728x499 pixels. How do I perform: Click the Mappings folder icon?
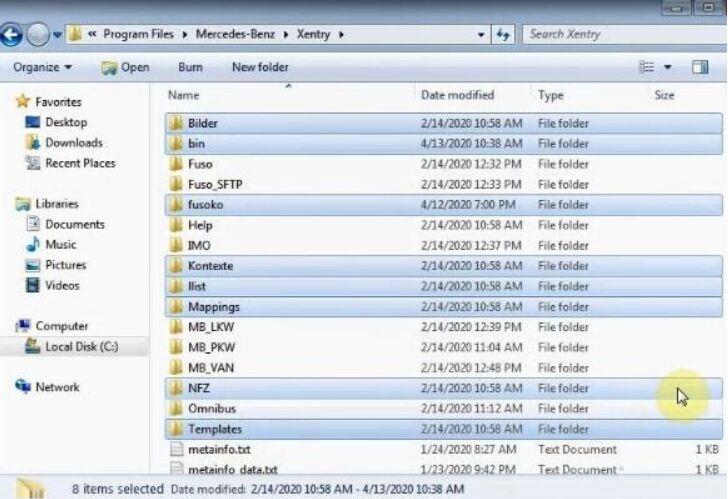point(176,307)
